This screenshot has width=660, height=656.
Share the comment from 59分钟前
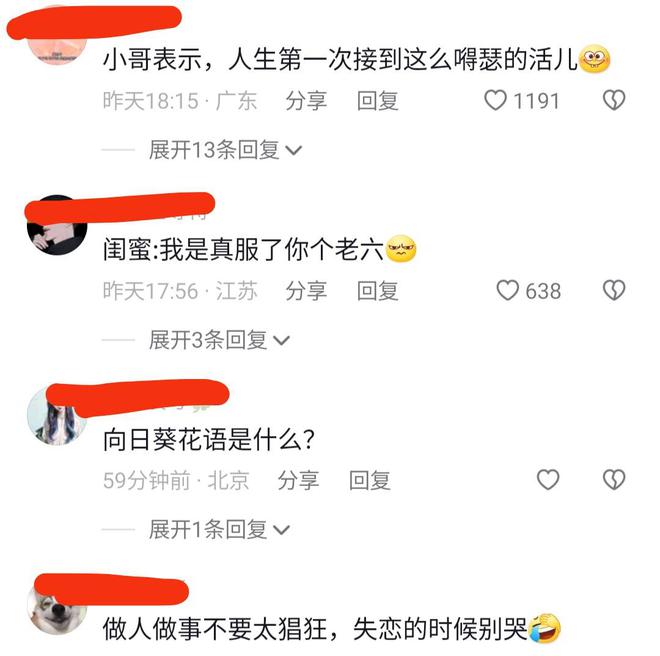[298, 480]
